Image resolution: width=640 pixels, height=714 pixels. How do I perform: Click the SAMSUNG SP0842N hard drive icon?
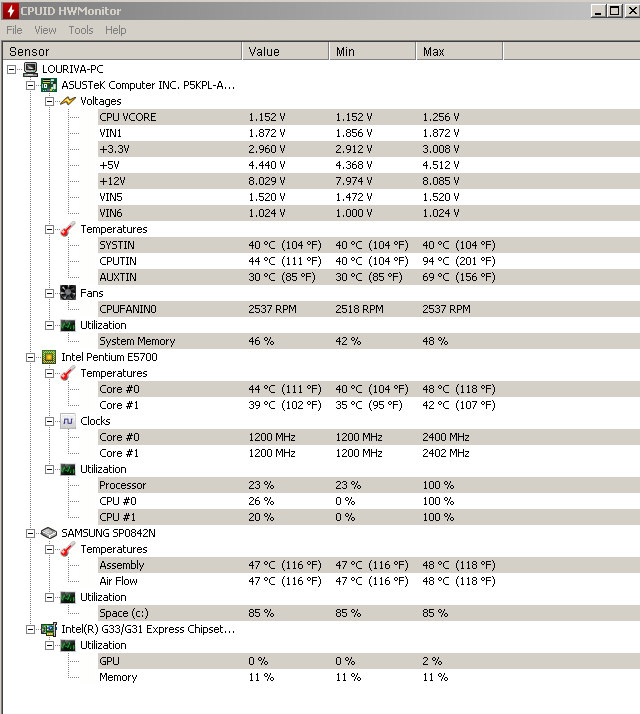point(49,533)
